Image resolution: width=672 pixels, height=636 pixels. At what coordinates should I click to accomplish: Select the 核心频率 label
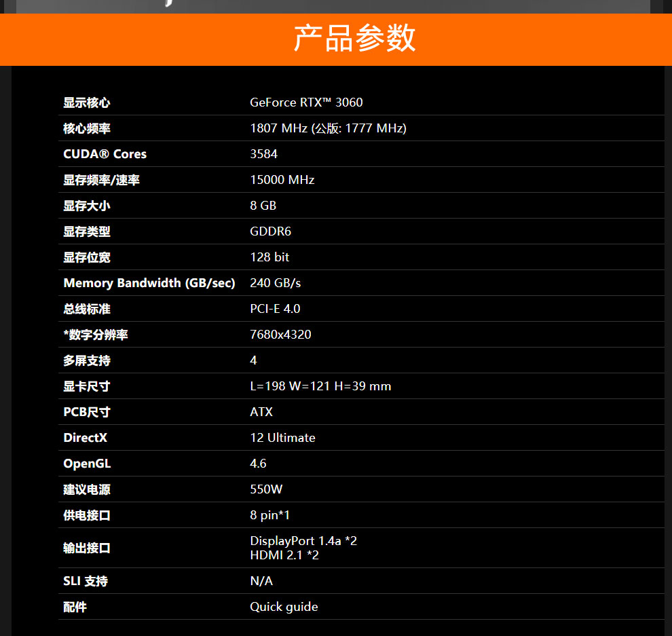[87, 128]
